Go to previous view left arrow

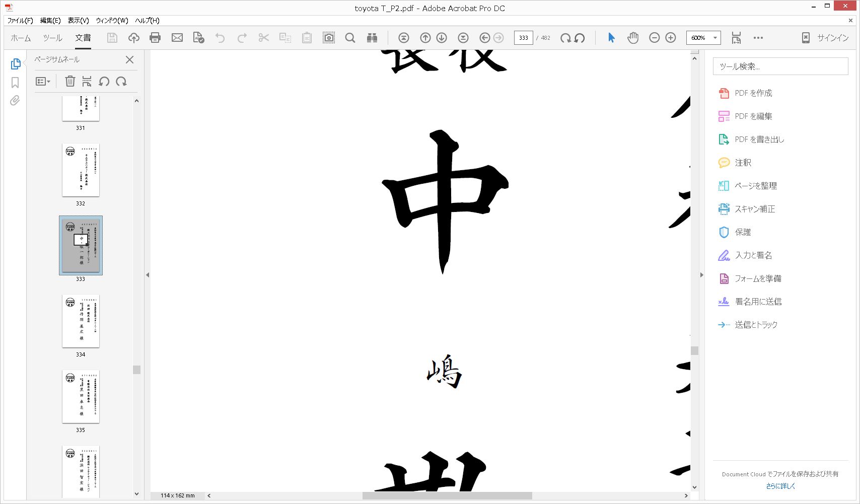[485, 38]
